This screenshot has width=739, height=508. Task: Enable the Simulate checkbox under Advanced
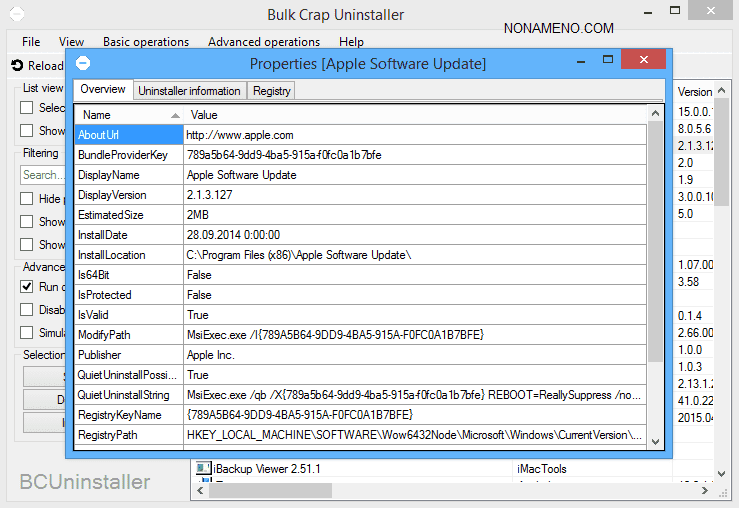pyautogui.click(x=28, y=332)
